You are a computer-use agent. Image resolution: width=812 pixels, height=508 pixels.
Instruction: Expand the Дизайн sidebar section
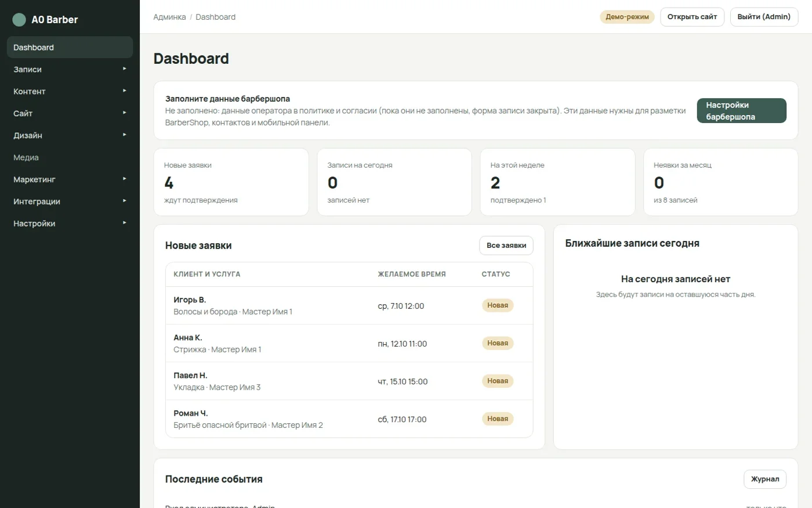70,136
